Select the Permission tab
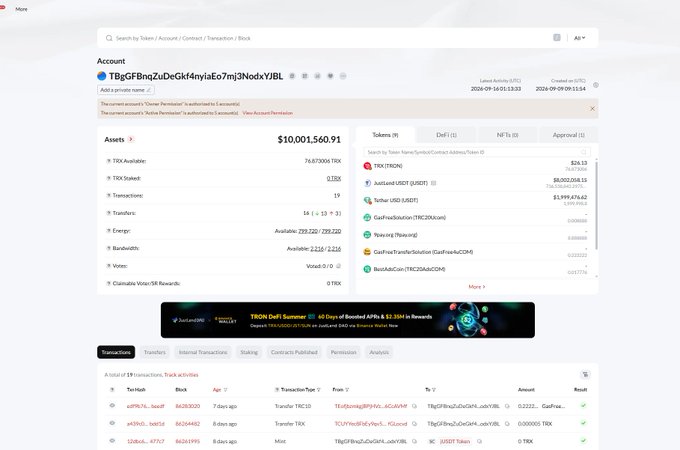 pos(343,352)
